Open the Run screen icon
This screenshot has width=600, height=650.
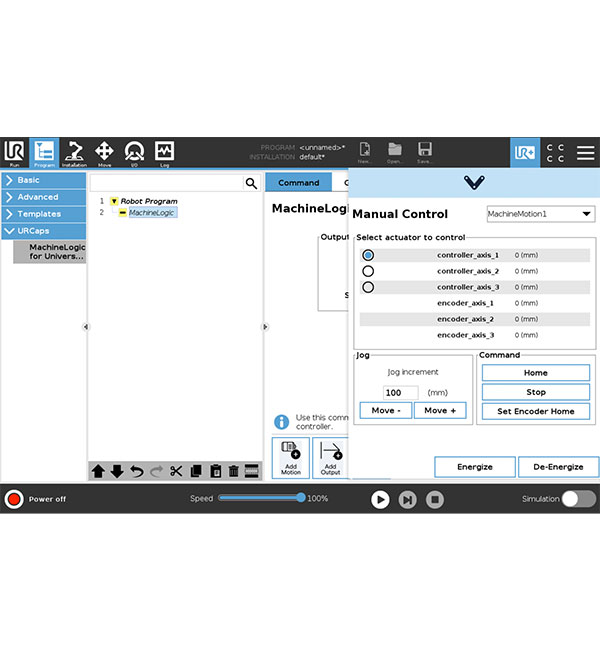pyautogui.click(x=15, y=153)
